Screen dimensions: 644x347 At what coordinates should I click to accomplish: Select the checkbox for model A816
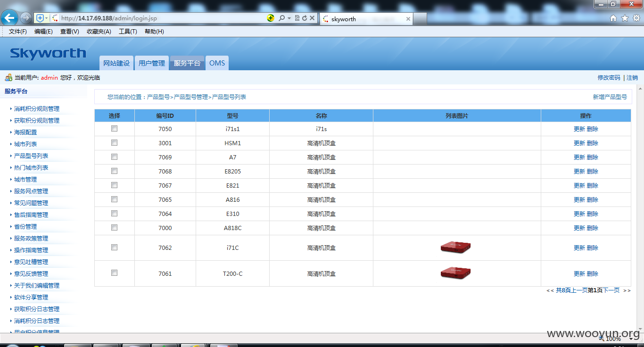point(114,199)
